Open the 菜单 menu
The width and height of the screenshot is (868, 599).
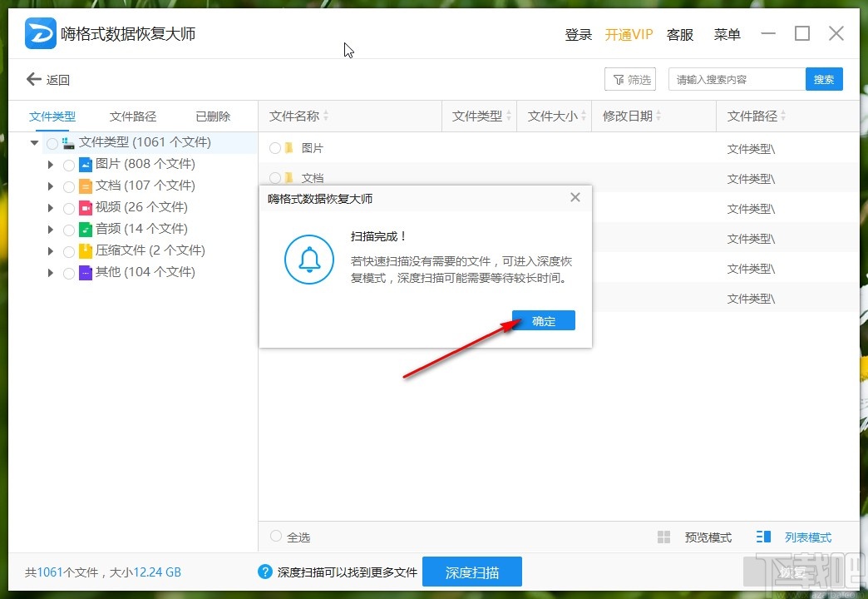click(x=727, y=34)
